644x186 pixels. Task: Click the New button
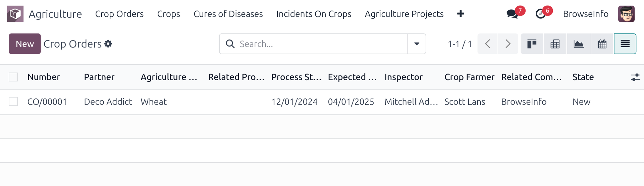[x=25, y=44]
